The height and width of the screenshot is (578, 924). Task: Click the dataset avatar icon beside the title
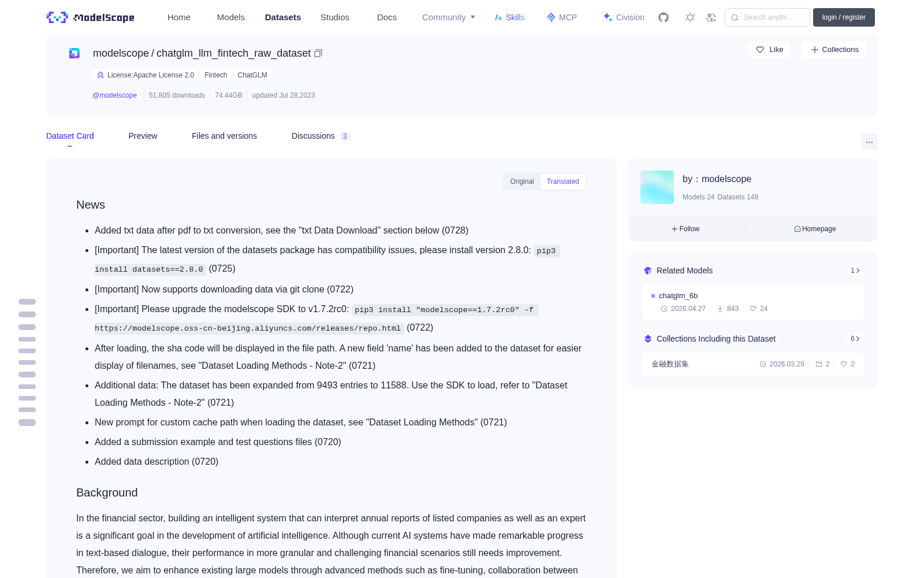click(74, 53)
